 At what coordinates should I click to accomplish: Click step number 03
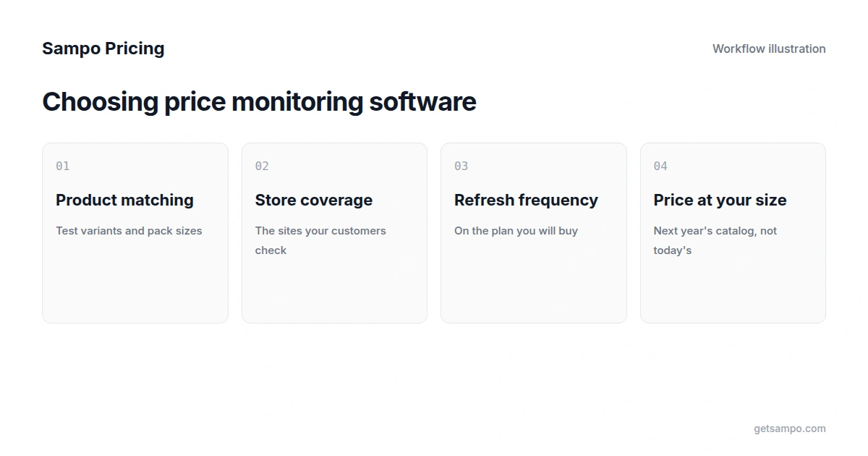click(461, 166)
